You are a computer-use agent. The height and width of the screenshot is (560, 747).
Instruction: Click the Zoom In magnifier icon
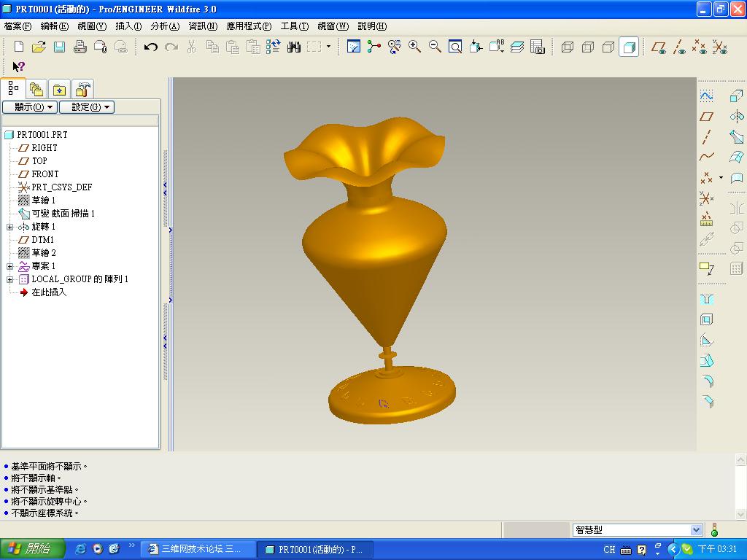[x=414, y=47]
